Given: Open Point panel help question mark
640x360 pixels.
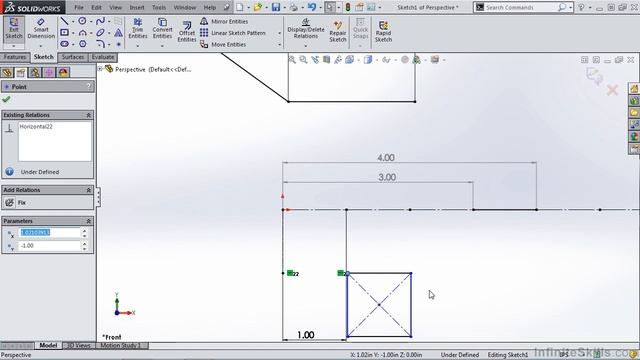Looking at the screenshot, I should (x=89, y=87).
